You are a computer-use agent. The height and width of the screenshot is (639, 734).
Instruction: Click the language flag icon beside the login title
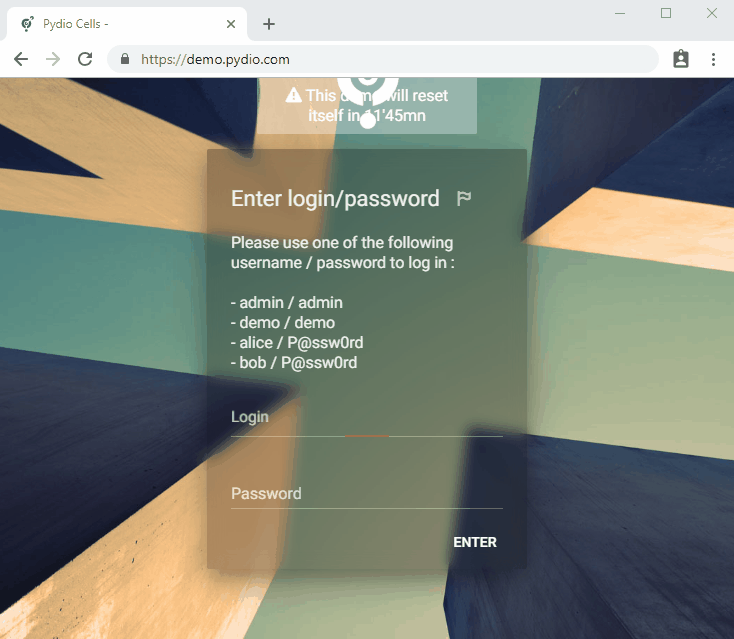coord(463,198)
